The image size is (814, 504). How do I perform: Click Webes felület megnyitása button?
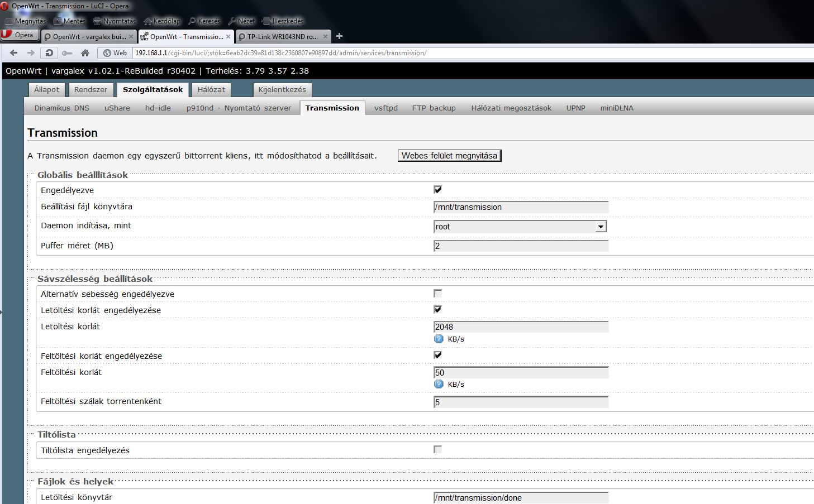(x=449, y=156)
